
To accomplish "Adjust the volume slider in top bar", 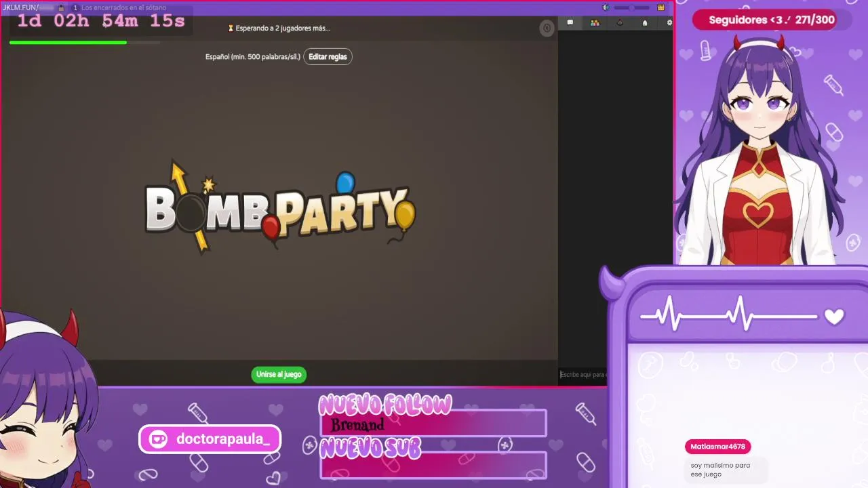I will (x=632, y=7).
